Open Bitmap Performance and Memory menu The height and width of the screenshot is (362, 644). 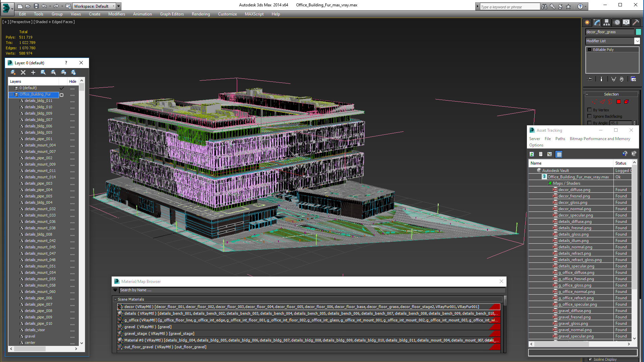point(600,139)
